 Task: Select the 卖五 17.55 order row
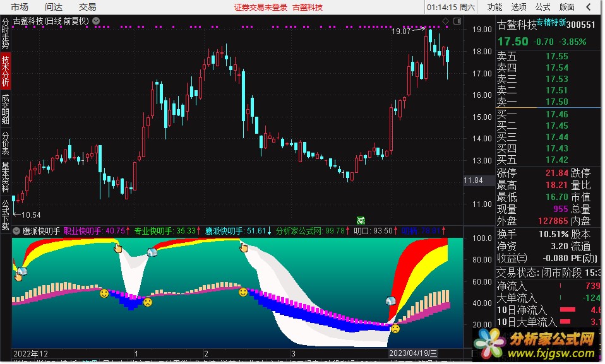(549, 56)
